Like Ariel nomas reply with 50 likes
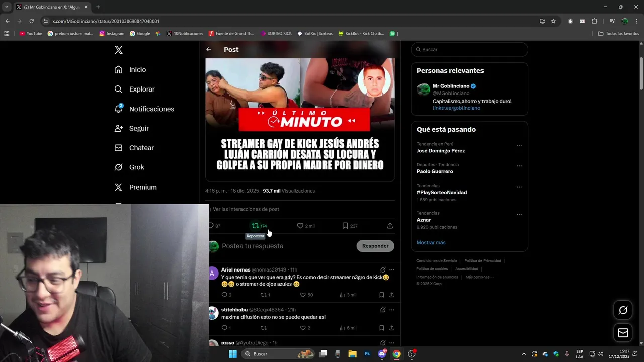The height and width of the screenshot is (362, 644). (306, 295)
